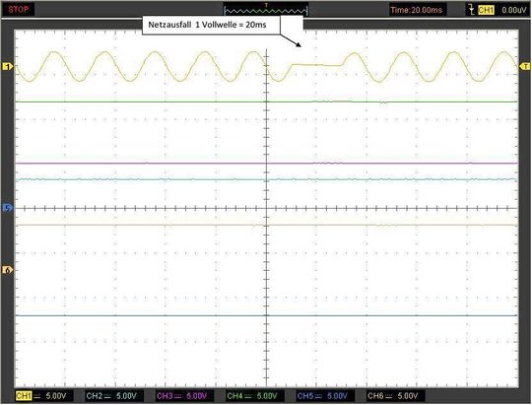Click the orange horizontal trigger position marker
The width and height of the screenshot is (532, 405).
[x=266, y=5]
